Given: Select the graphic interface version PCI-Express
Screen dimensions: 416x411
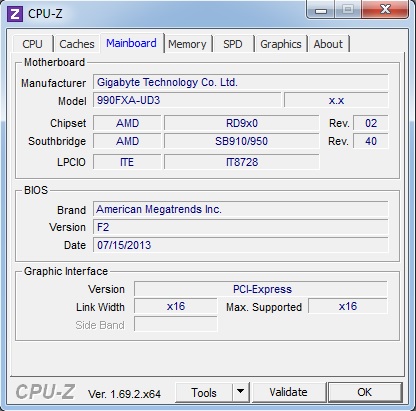Looking at the screenshot, I should (261, 289).
